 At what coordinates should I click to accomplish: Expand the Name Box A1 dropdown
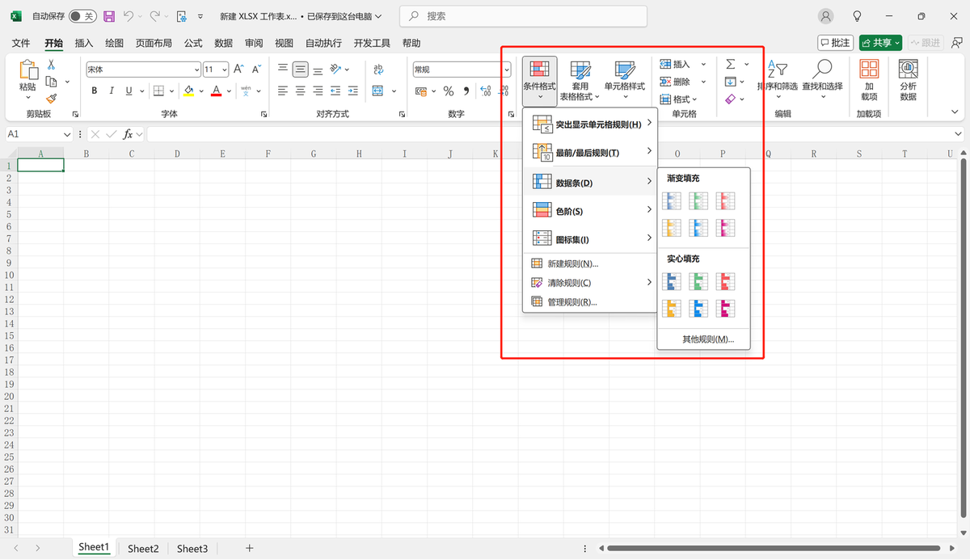point(68,134)
